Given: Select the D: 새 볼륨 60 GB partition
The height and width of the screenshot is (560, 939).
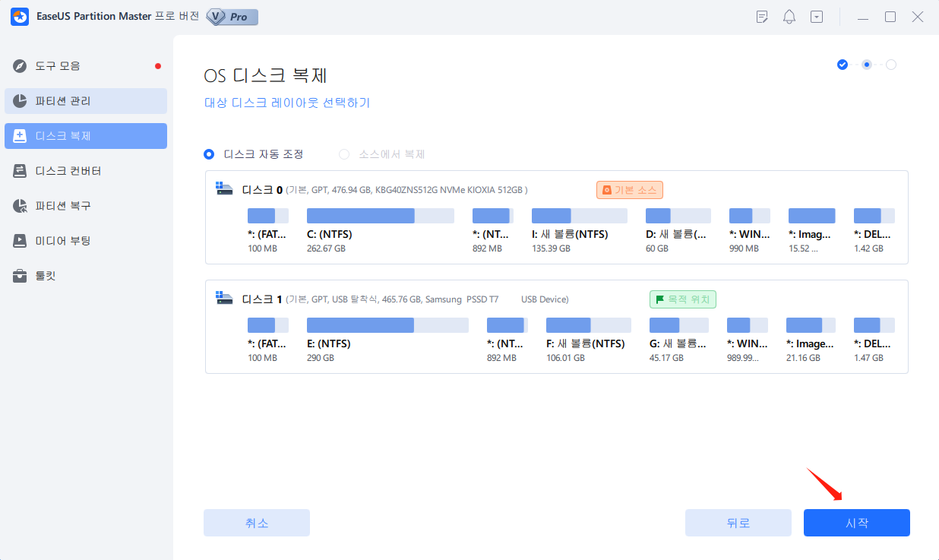Looking at the screenshot, I should coord(678,231).
